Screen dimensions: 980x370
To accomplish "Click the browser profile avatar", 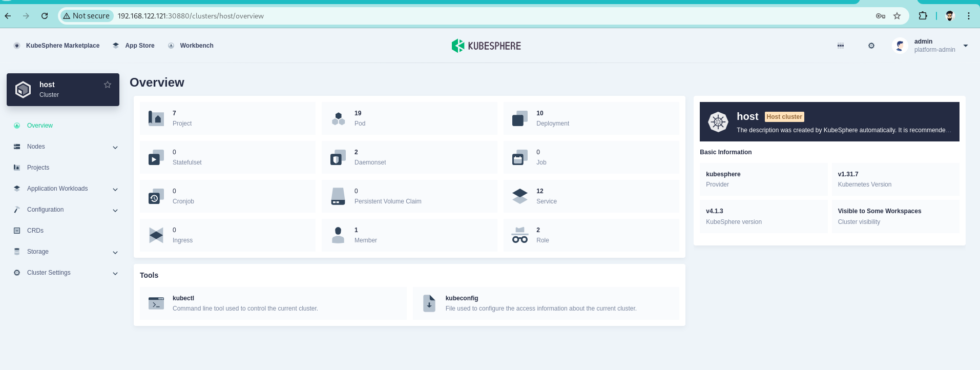I will click(950, 16).
